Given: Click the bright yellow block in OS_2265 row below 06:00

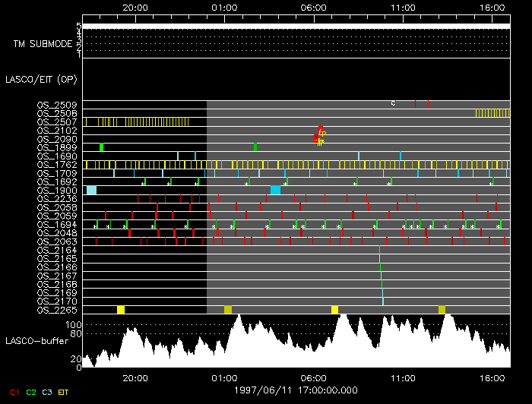Looking at the screenshot, I should click(335, 310).
